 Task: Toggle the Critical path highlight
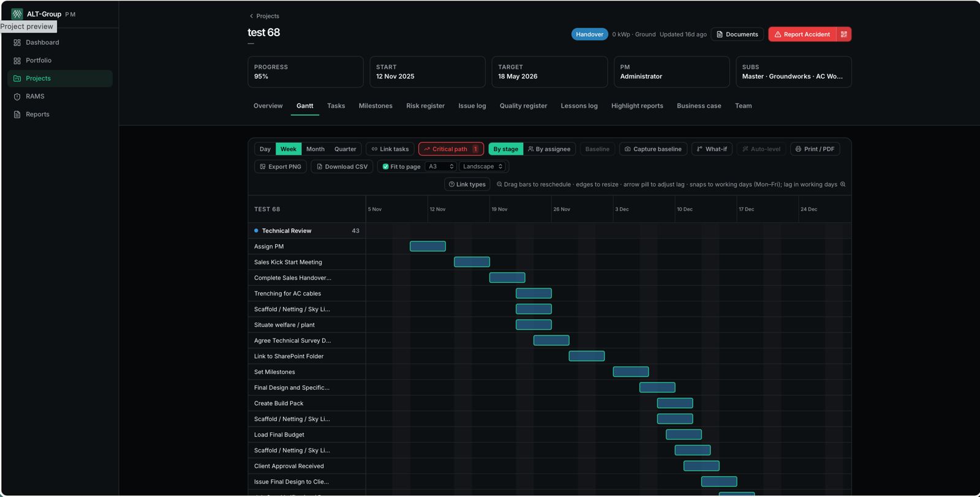click(x=451, y=149)
